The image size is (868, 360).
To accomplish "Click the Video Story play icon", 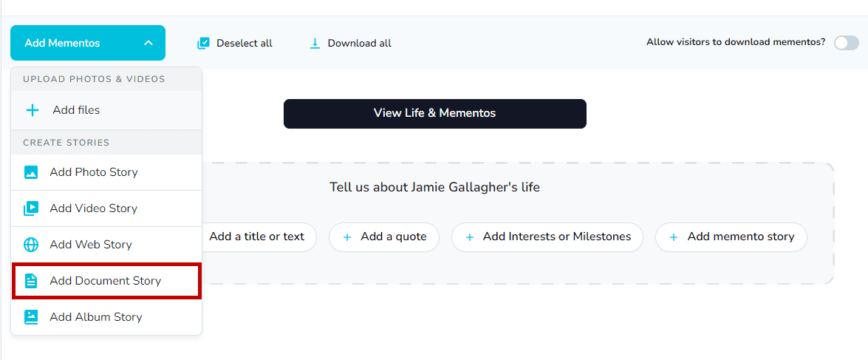I will tap(31, 208).
